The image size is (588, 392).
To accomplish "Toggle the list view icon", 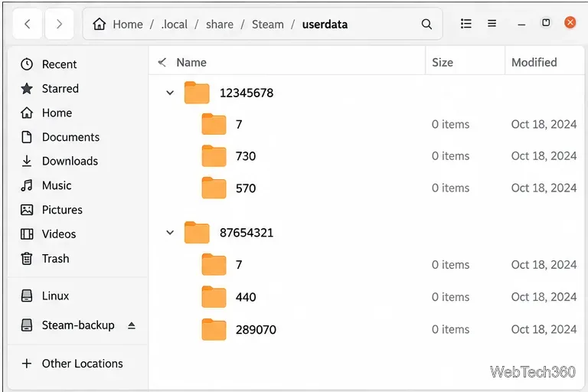I will [x=465, y=24].
